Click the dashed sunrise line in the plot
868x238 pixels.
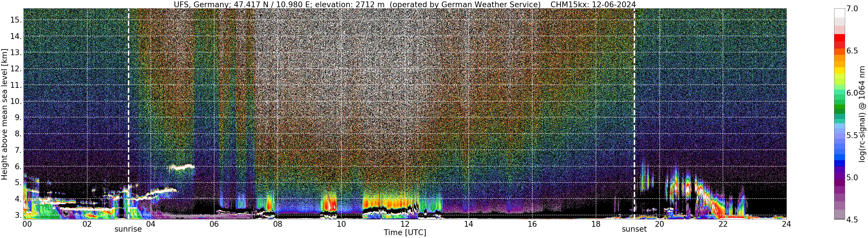[x=128, y=114]
